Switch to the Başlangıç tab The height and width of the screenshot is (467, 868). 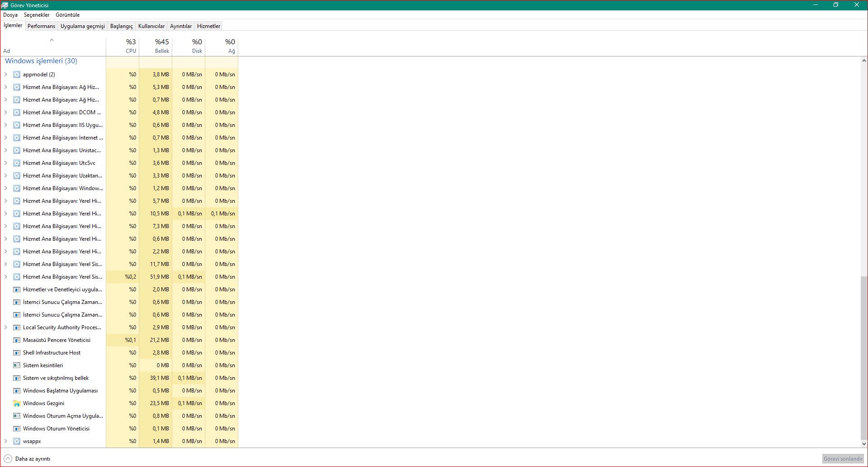(x=122, y=26)
